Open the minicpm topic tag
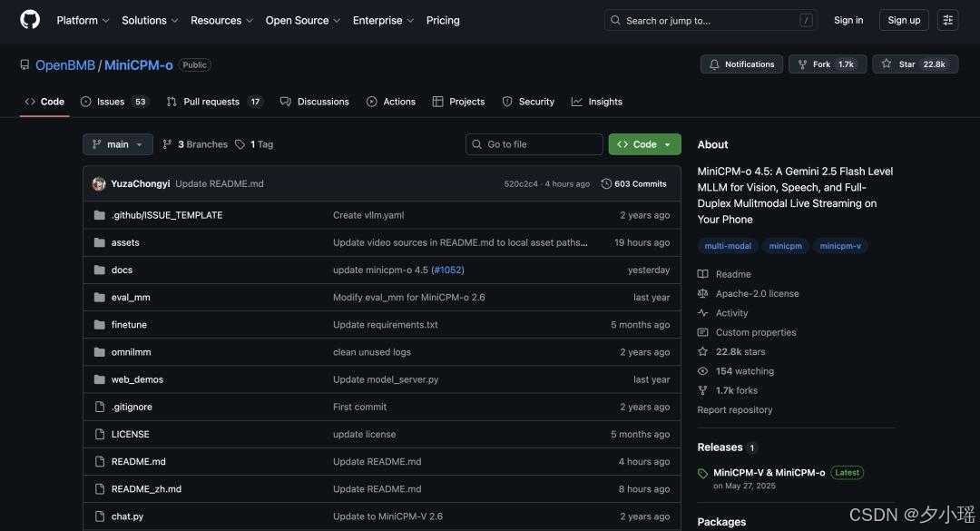Screen dimensions: 980x531 click(785, 246)
